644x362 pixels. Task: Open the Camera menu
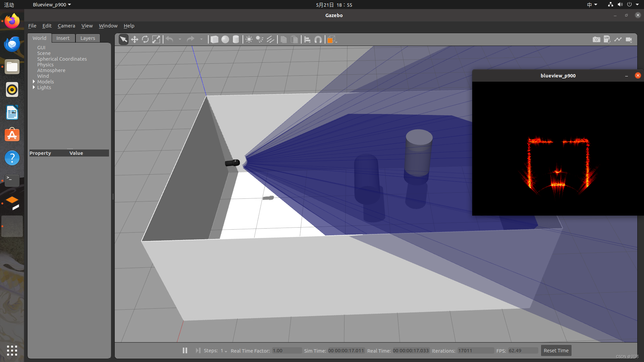pyautogui.click(x=66, y=26)
